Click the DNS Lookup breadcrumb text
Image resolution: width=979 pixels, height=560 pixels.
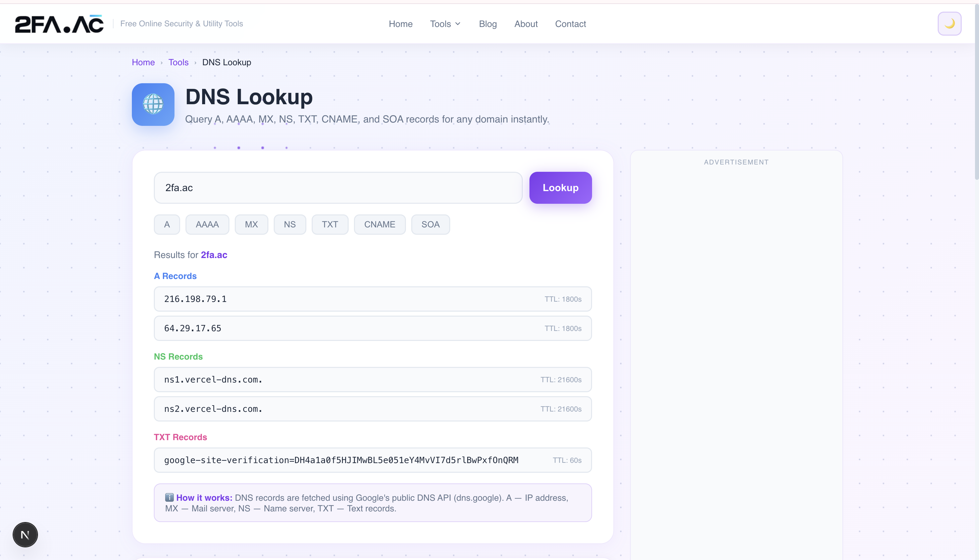pos(226,62)
